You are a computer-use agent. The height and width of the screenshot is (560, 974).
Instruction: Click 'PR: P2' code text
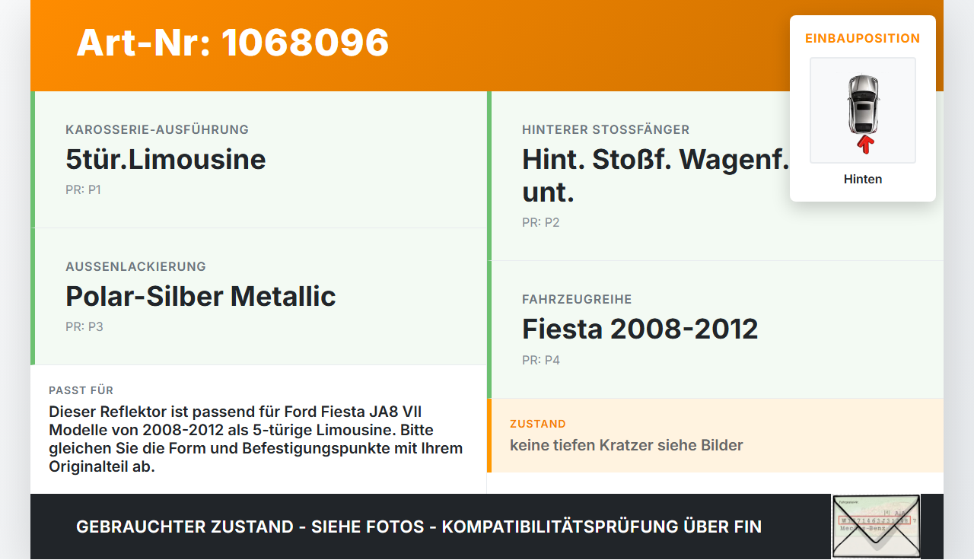pyautogui.click(x=541, y=222)
